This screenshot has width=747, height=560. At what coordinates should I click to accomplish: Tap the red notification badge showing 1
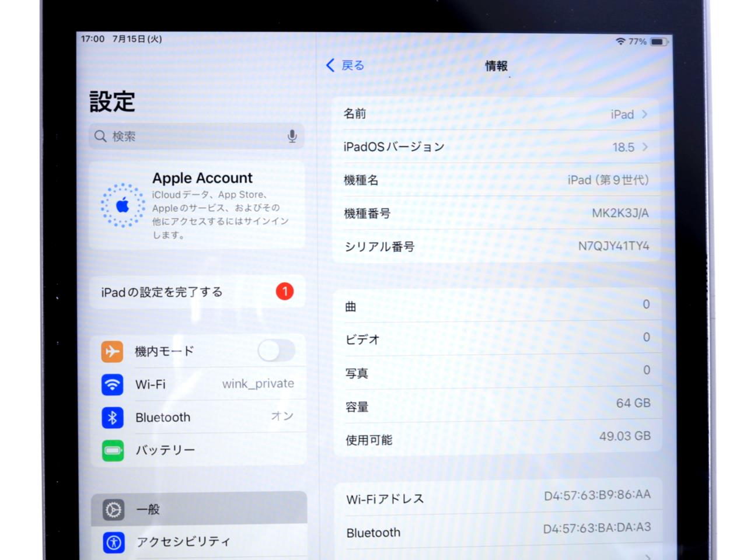coord(285,291)
